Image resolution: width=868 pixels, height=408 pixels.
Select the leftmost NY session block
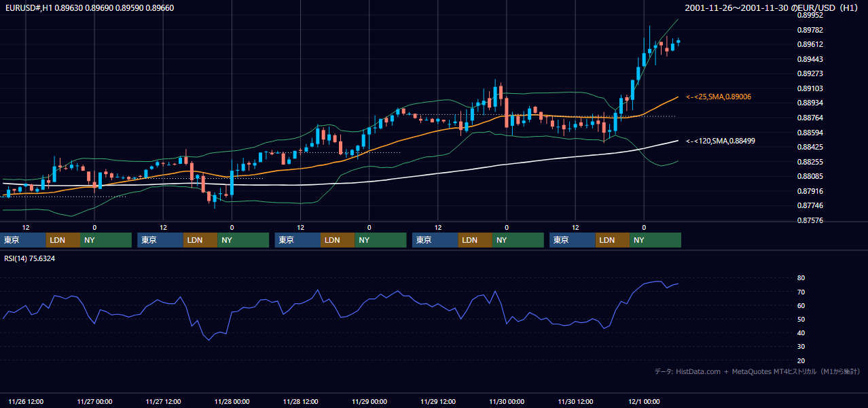106,240
